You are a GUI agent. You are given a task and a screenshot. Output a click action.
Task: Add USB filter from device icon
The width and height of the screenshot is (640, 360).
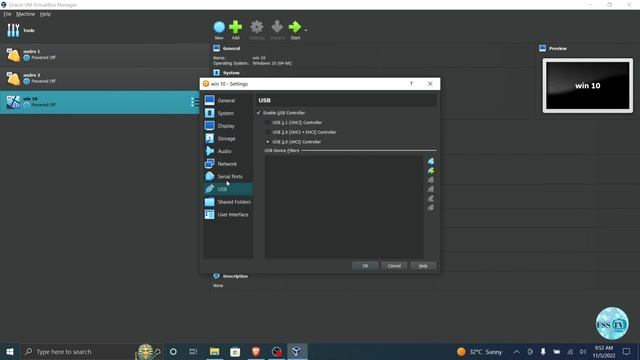[431, 171]
